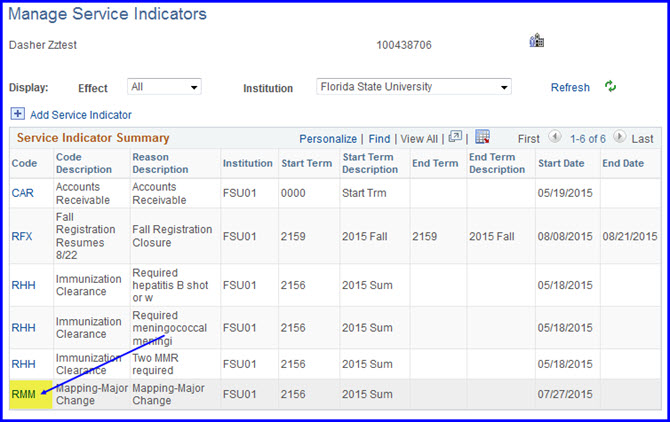Select View All in the summary header

[x=419, y=139]
